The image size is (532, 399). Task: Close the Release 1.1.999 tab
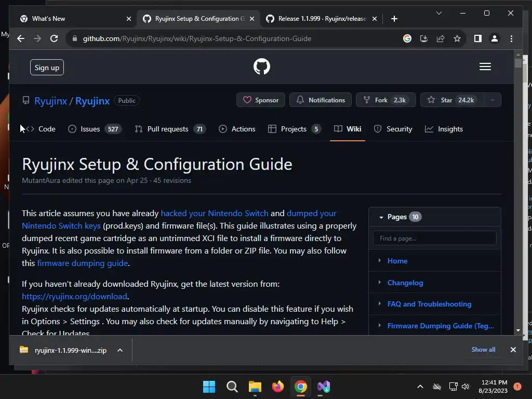pos(374,19)
